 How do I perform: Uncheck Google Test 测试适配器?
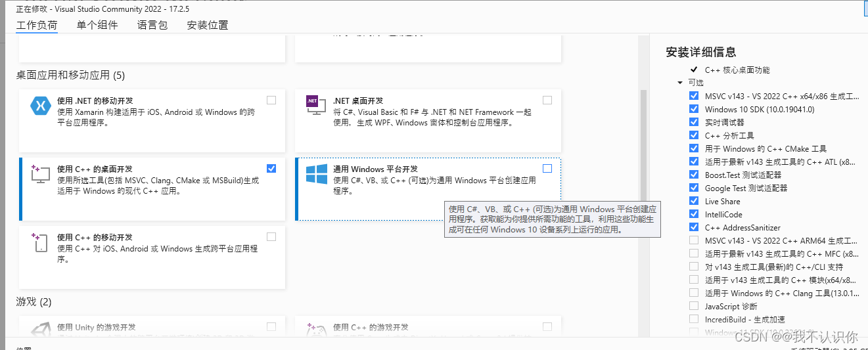coord(694,188)
